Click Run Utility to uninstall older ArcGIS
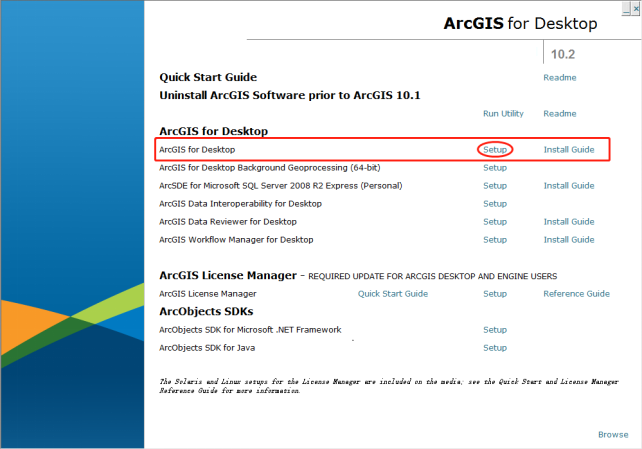Image resolution: width=642 pixels, height=449 pixels. pyautogui.click(x=503, y=113)
